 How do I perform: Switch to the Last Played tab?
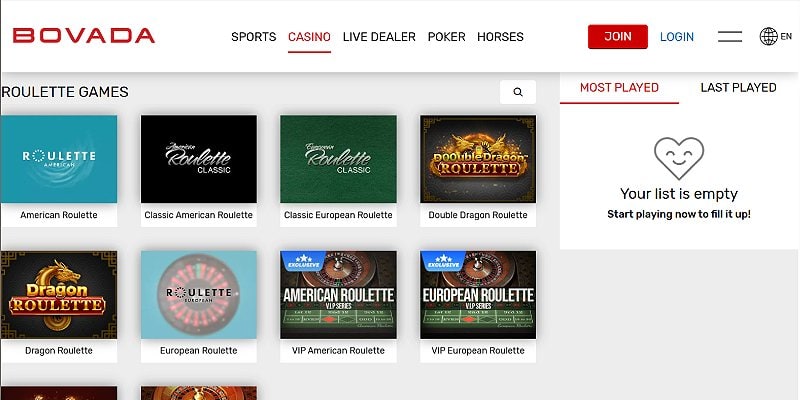tap(738, 88)
